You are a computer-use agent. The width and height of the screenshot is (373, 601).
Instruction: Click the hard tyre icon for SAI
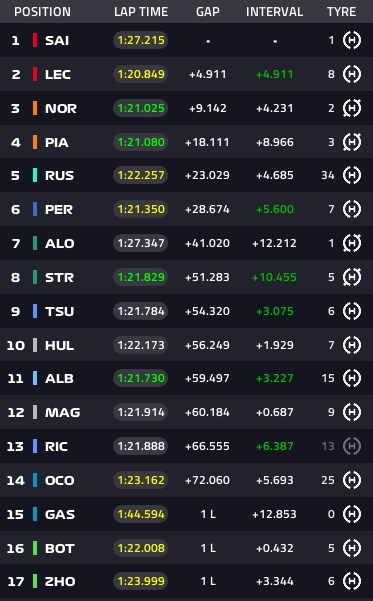click(x=352, y=40)
